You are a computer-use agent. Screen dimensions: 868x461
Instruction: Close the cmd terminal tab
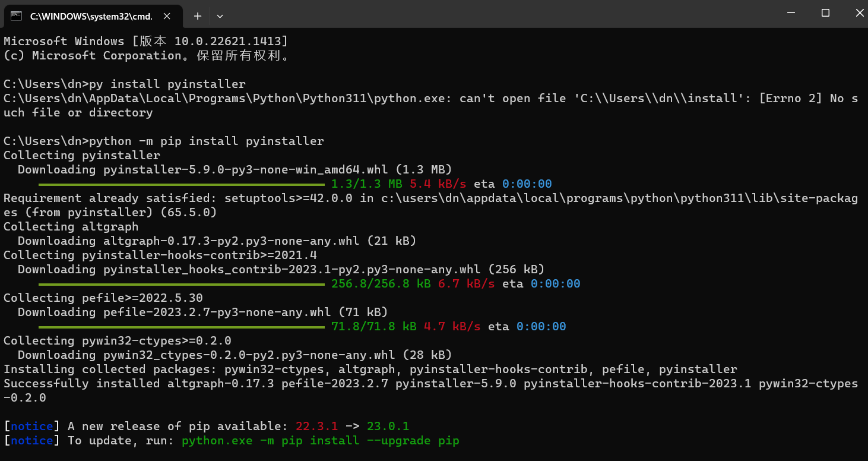click(168, 16)
